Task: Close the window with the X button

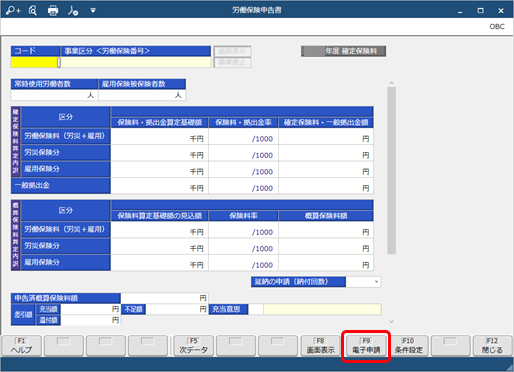Action: pos(501,11)
